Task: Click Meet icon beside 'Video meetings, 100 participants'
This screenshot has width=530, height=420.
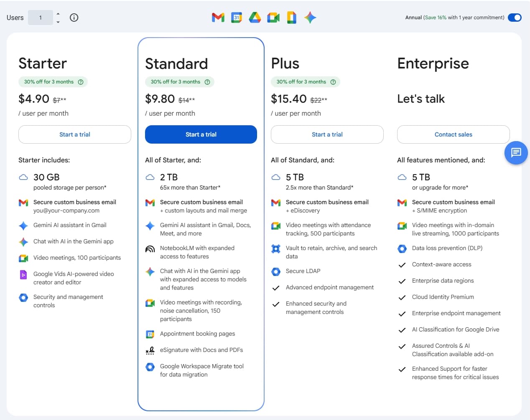Action: coord(23,258)
